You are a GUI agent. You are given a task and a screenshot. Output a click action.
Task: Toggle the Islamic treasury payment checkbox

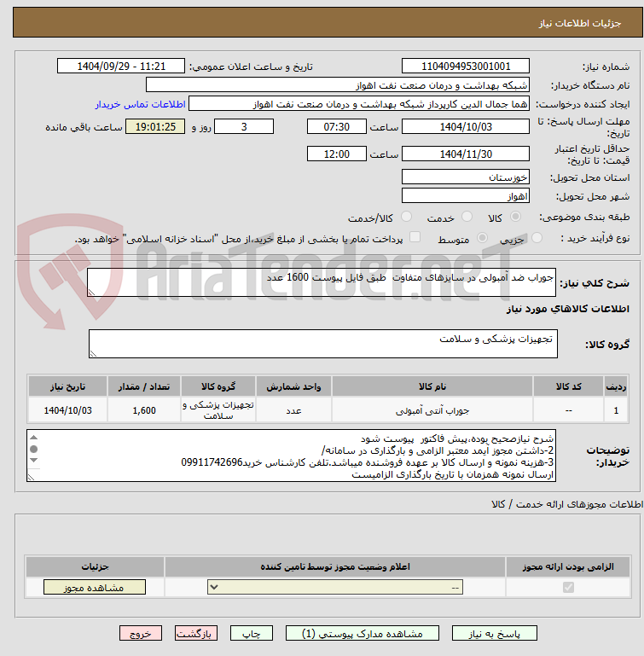(x=415, y=237)
